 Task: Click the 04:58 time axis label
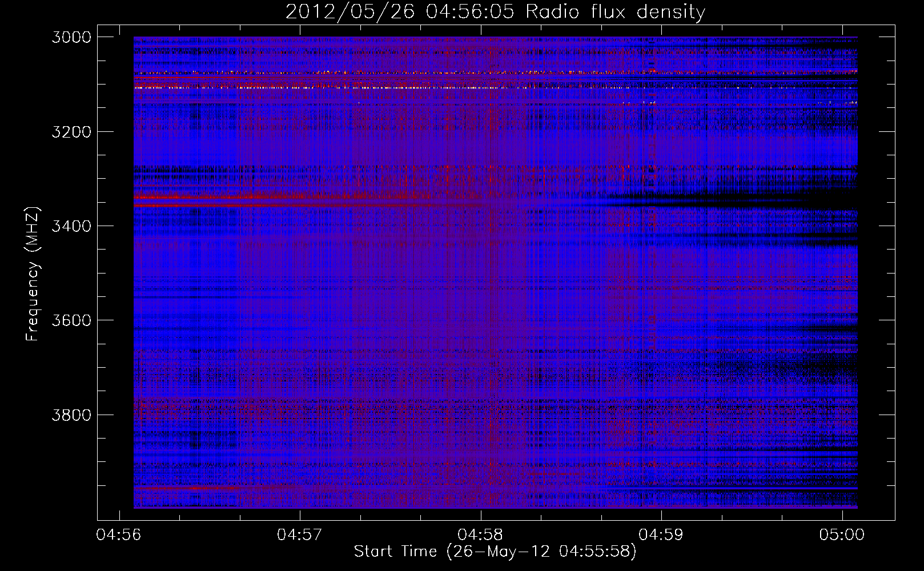coord(481,535)
